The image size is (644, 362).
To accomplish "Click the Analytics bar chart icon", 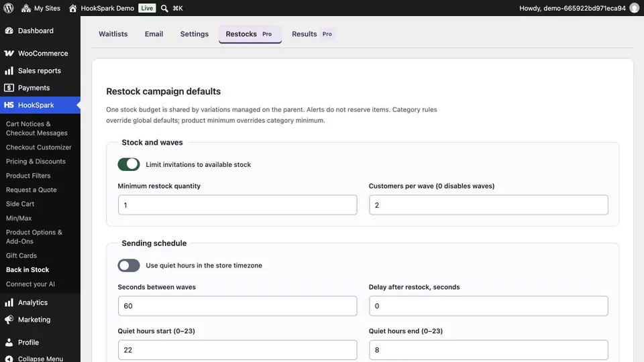I will click(9, 302).
